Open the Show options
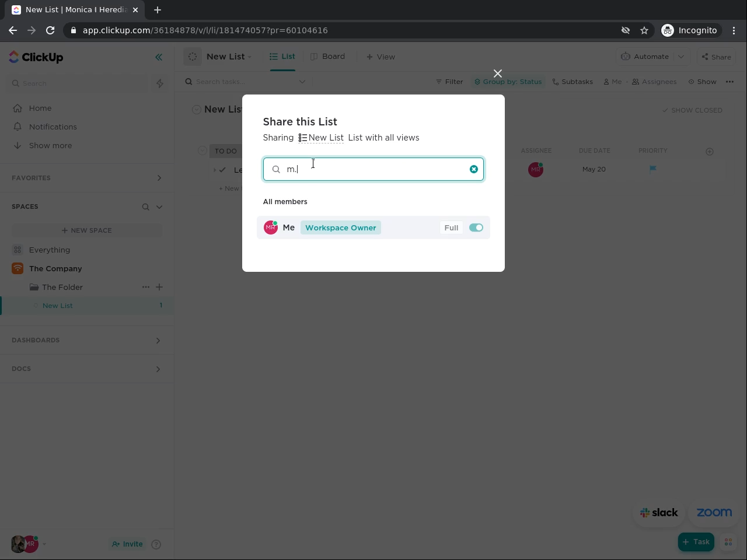 tap(702, 82)
